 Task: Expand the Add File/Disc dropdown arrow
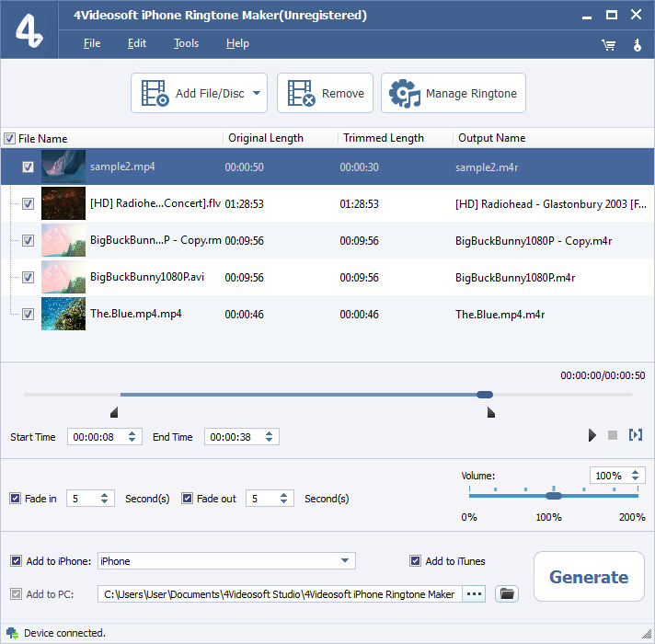tap(257, 93)
